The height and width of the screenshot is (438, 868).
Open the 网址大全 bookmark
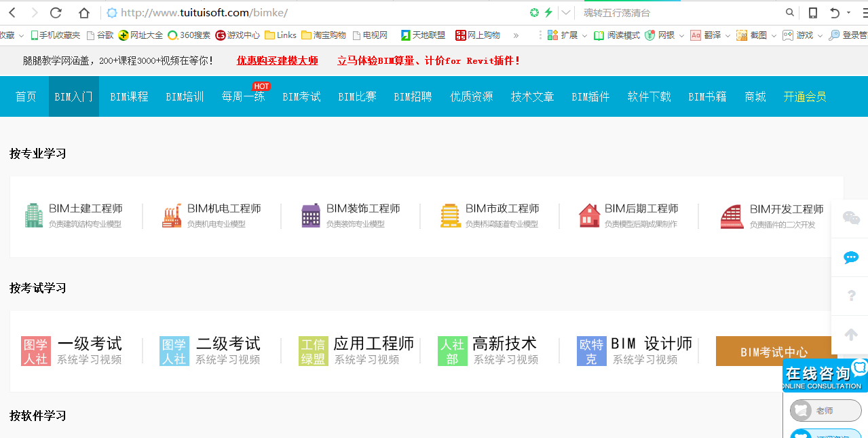(x=140, y=35)
